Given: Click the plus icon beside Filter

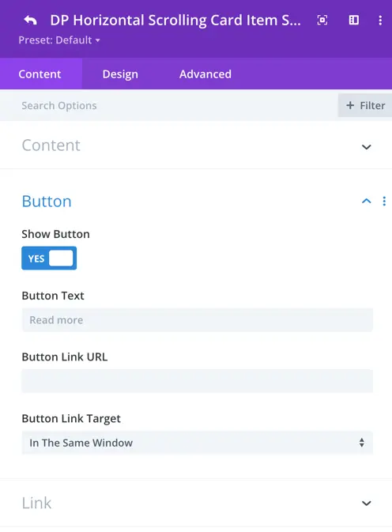Looking at the screenshot, I should point(350,105).
